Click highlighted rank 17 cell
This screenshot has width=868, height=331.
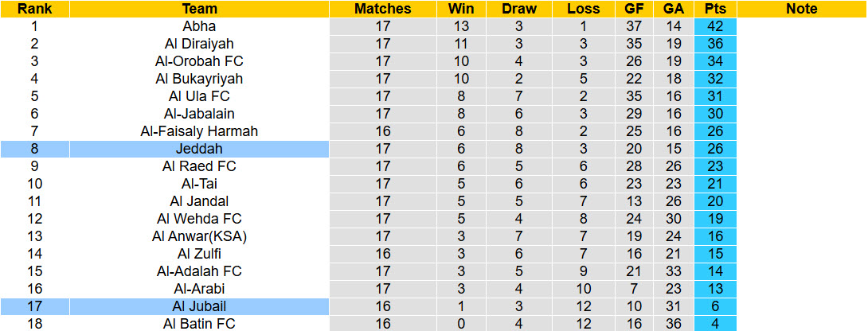click(x=34, y=306)
